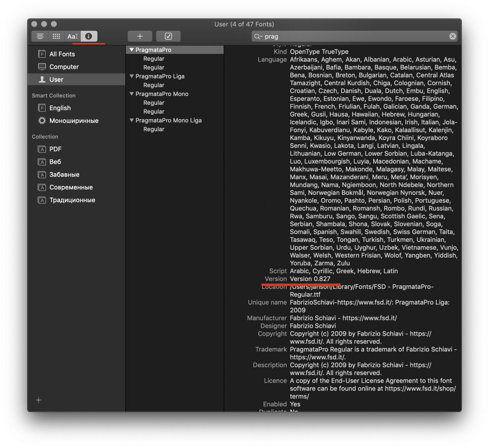Add new collection with bottom plus
489x448 pixels.
[x=39, y=400]
